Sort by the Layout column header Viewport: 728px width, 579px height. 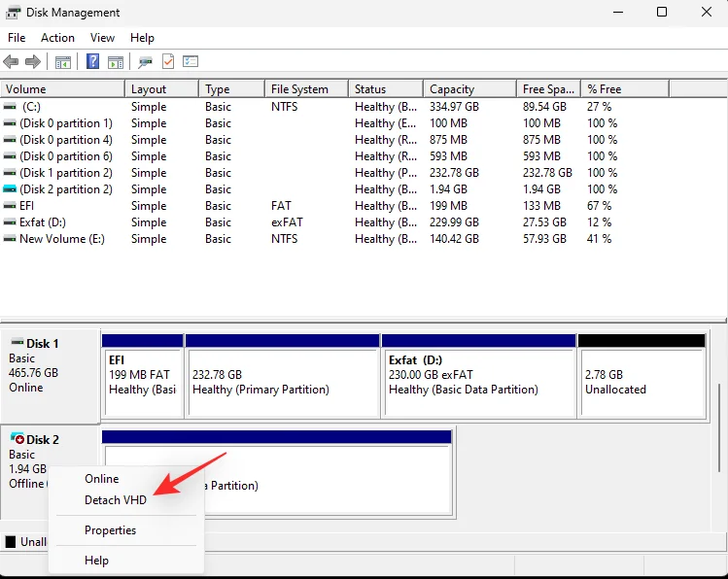(162, 89)
